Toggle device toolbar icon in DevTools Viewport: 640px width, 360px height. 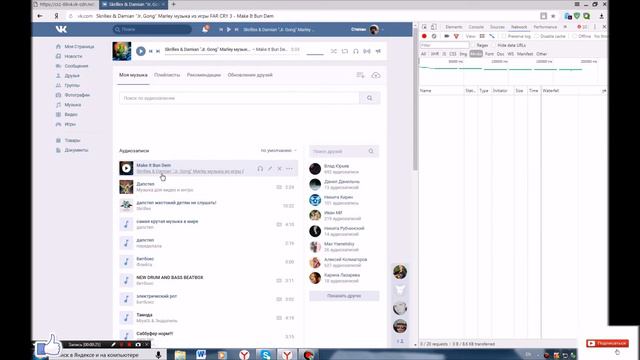click(433, 27)
